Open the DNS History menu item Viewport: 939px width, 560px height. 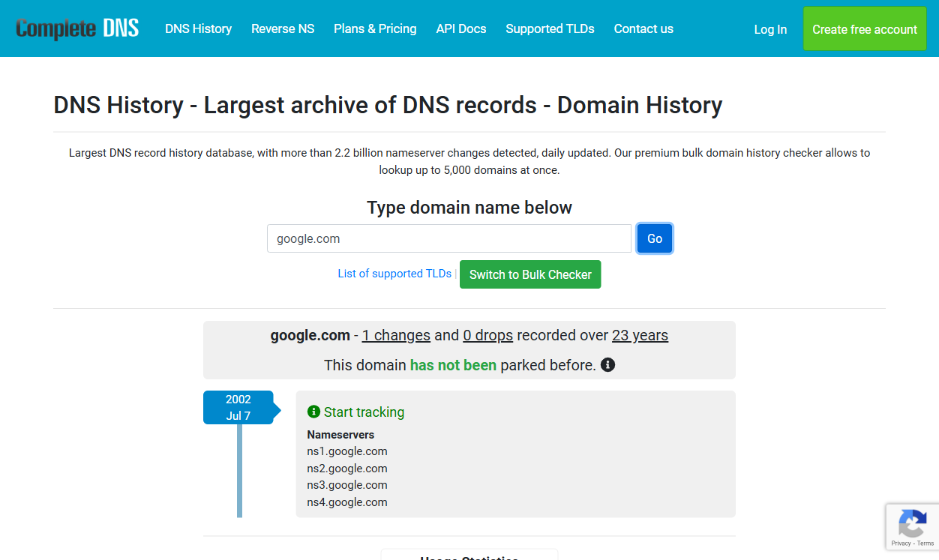click(x=198, y=28)
